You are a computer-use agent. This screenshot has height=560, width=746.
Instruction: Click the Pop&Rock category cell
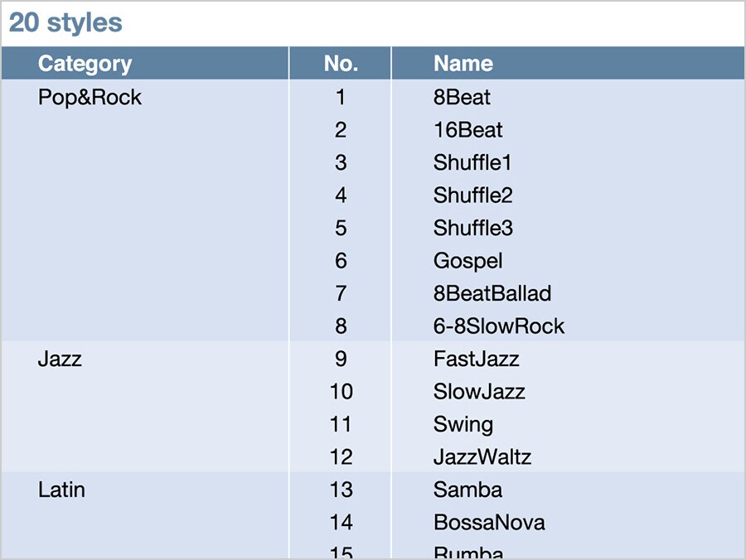(x=90, y=98)
